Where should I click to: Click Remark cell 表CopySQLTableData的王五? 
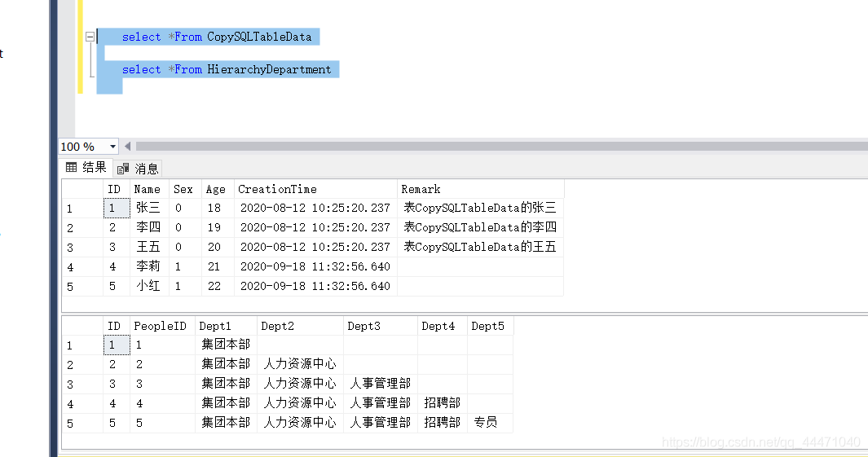click(x=481, y=247)
